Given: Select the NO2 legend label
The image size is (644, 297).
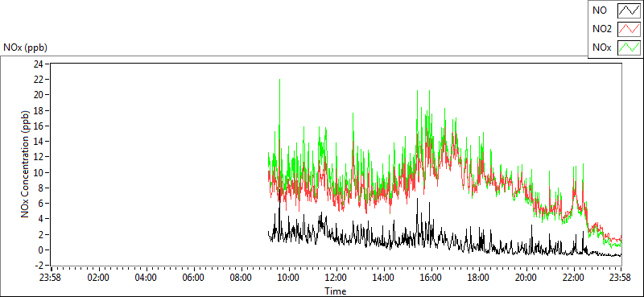Looking at the screenshot, I should pyautogui.click(x=602, y=29).
